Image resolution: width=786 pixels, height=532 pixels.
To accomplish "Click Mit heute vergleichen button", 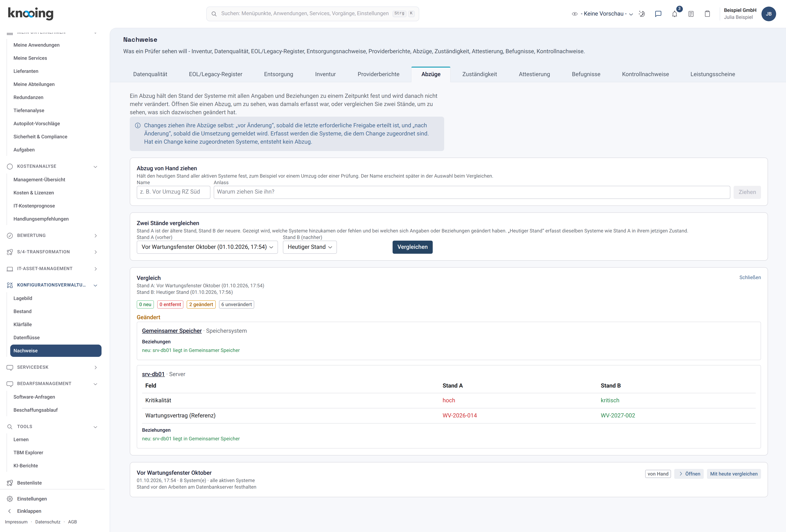I will (734, 474).
